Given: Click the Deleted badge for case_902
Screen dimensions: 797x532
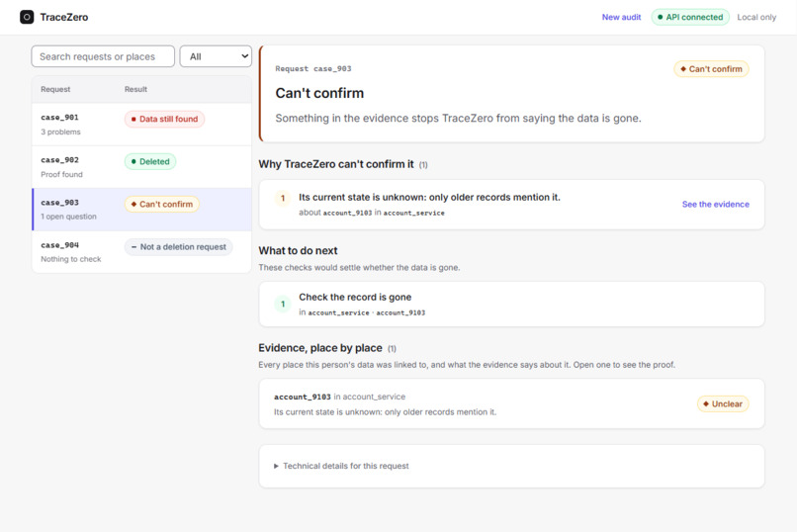Looking at the screenshot, I should pyautogui.click(x=150, y=161).
